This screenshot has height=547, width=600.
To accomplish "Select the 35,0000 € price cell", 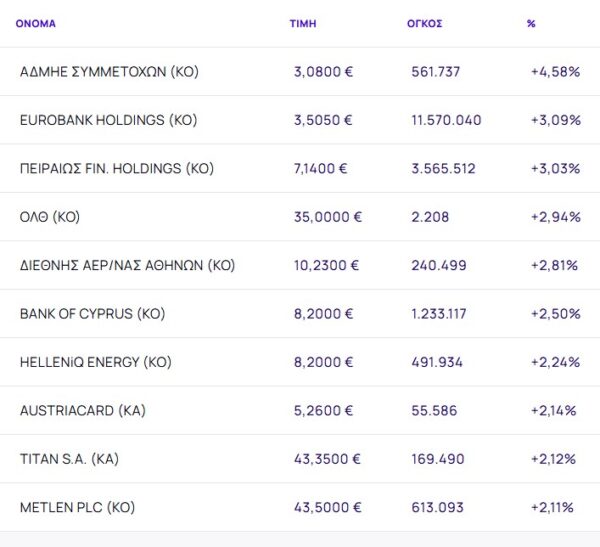I will pyautogui.click(x=328, y=217).
